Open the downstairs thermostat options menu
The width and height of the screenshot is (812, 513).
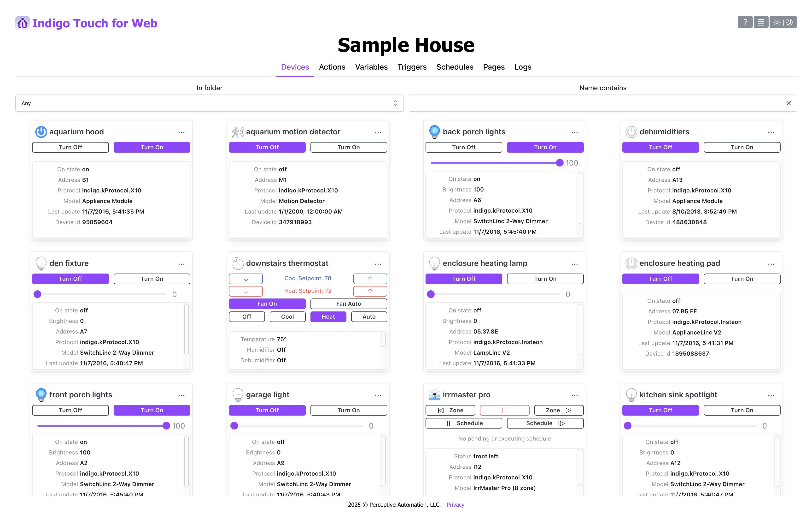pos(378,264)
